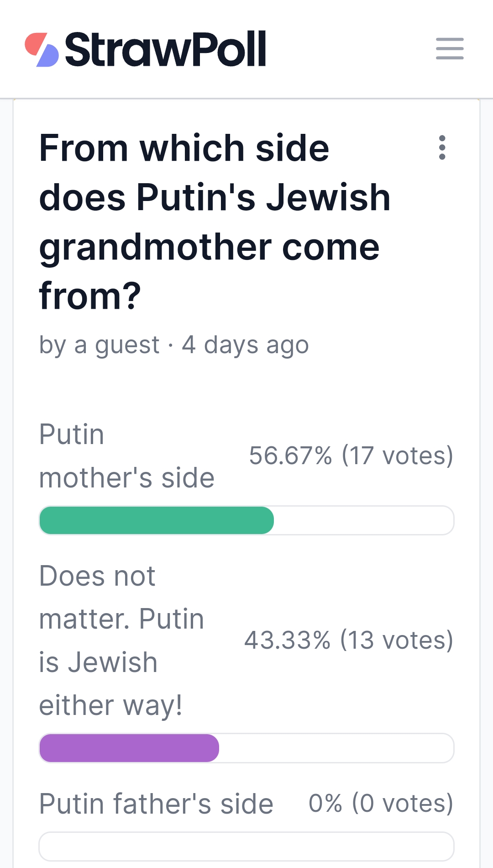Click the 'by a guest' author text

(99, 344)
